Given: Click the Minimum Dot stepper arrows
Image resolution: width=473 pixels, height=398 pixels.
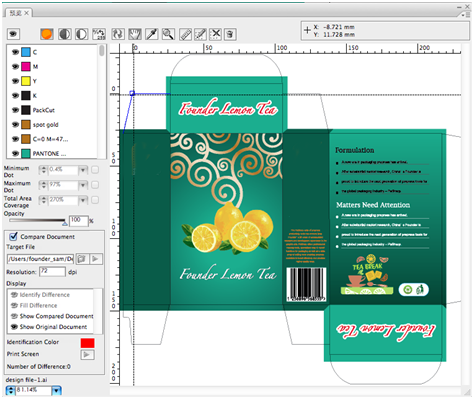Looking at the screenshot, I should tap(43, 170).
